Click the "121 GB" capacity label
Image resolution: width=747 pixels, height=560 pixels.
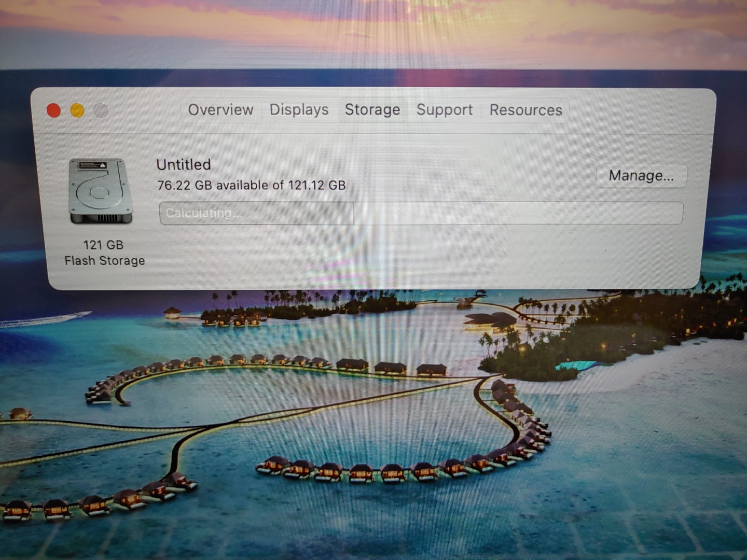103,245
